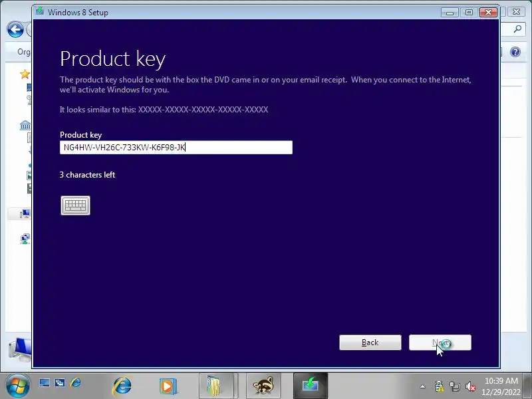
Task: Maximize the Windows 8 Setup window
Action: click(469, 13)
